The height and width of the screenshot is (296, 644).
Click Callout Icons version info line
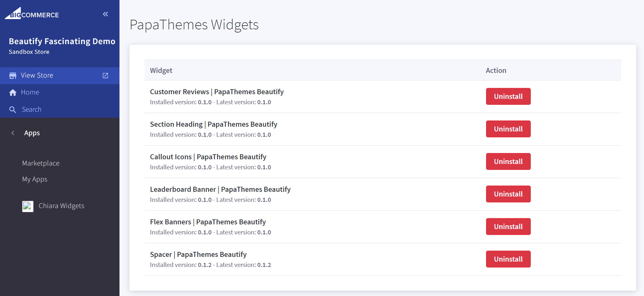(210, 167)
